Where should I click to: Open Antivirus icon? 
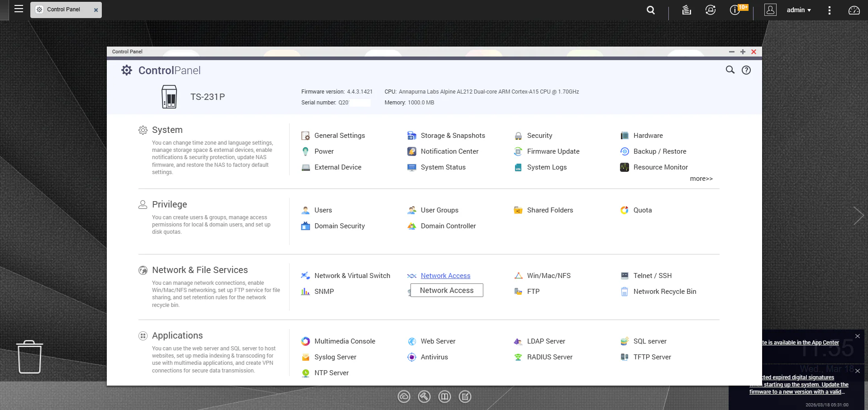(x=412, y=357)
